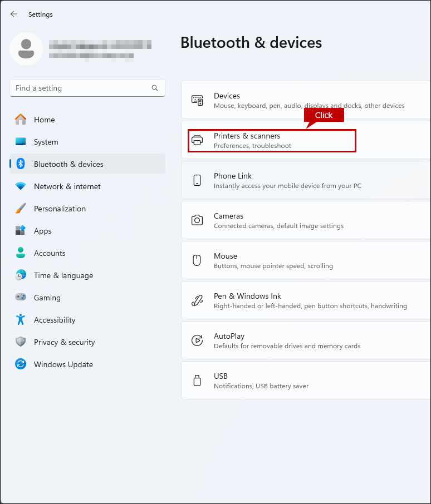This screenshot has height=504, width=431.
Task: Select Gaming label in sidebar
Action: click(47, 298)
